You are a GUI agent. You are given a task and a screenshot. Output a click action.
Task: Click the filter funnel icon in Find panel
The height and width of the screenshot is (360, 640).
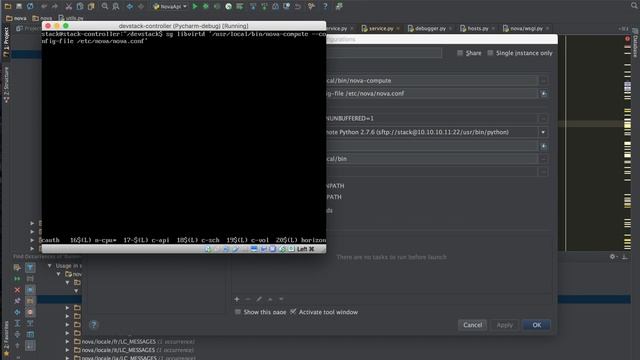point(30,267)
